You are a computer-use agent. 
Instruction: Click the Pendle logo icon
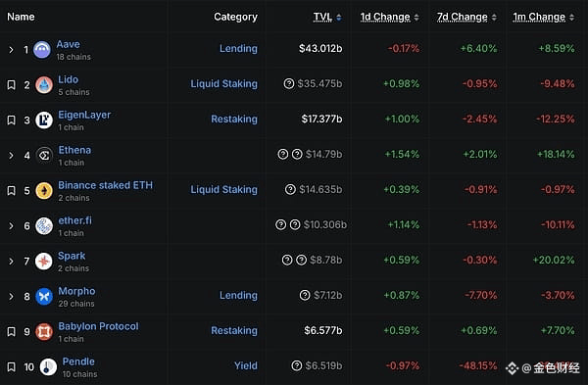click(x=48, y=367)
